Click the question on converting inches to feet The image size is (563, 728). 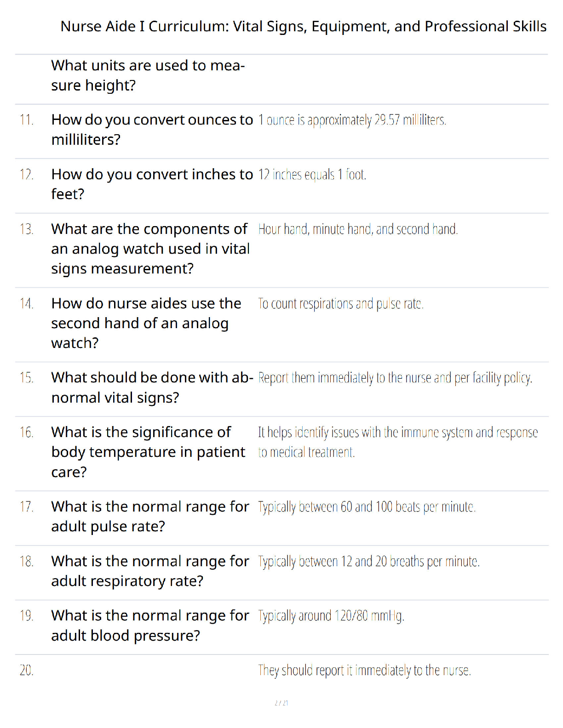click(152, 184)
